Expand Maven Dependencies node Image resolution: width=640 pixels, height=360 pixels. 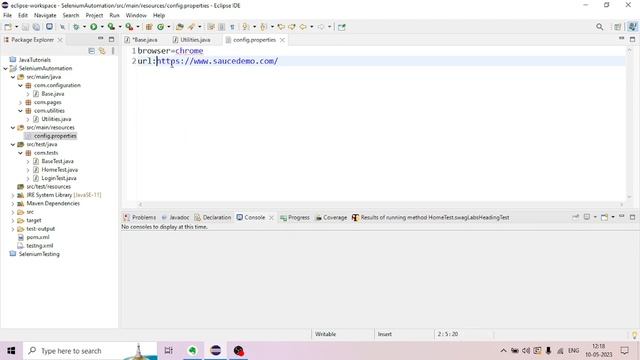click(13, 204)
